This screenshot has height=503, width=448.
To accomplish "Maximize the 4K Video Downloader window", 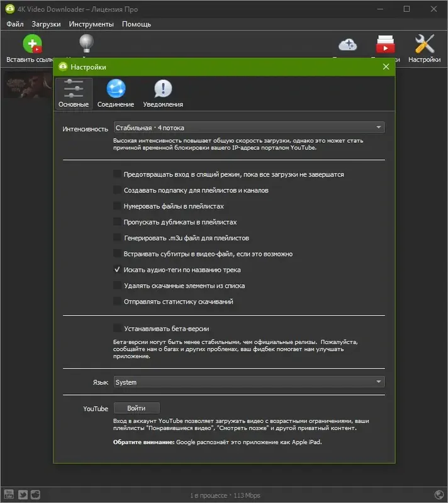I will [x=406, y=9].
